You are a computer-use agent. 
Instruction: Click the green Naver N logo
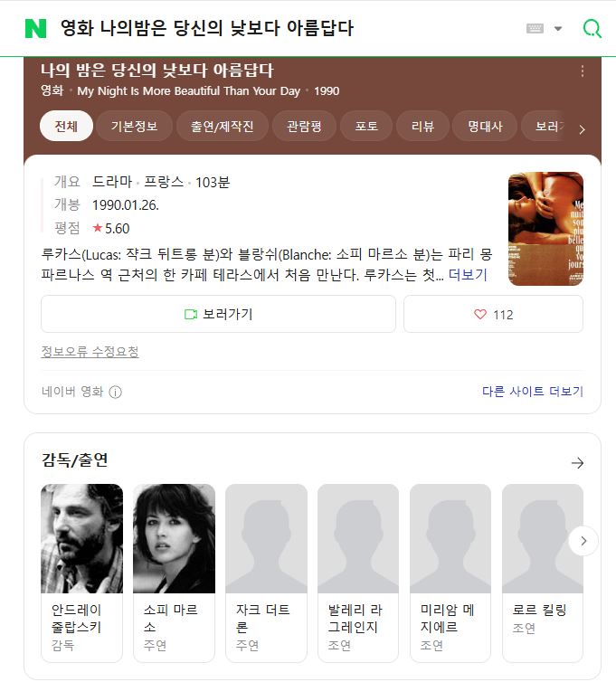[x=35, y=29]
